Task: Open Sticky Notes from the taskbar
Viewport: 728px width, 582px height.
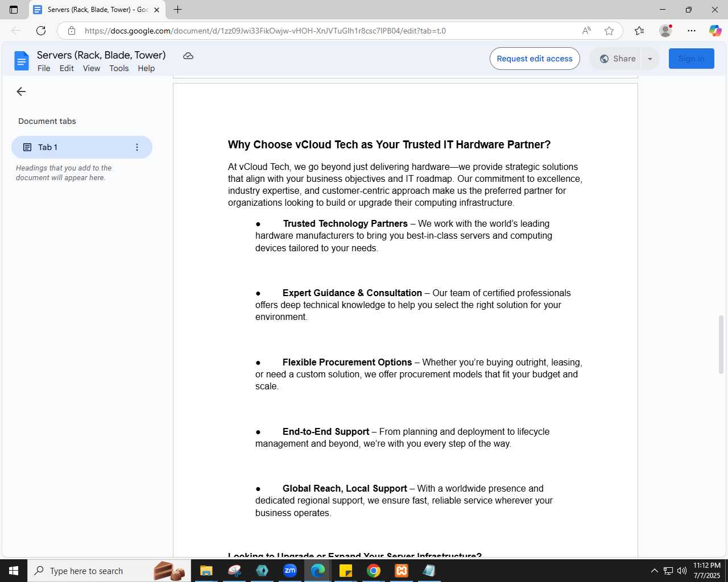Action: (x=346, y=571)
